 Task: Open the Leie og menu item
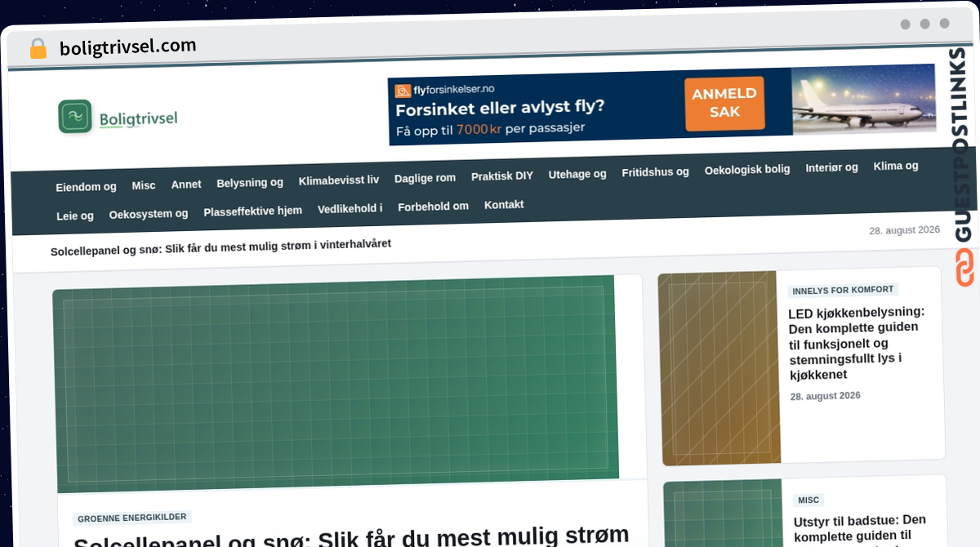click(75, 216)
